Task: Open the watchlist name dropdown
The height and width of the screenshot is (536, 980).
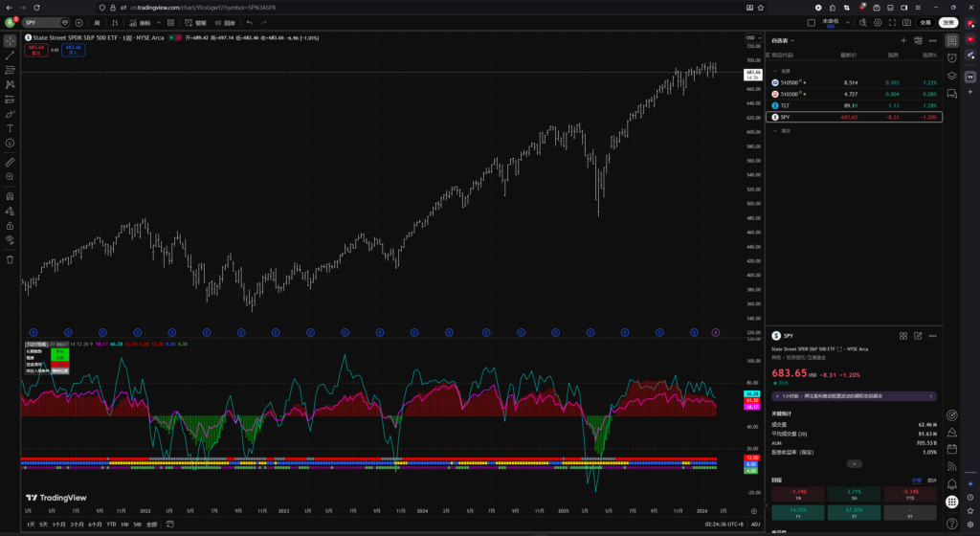Action: (786, 41)
